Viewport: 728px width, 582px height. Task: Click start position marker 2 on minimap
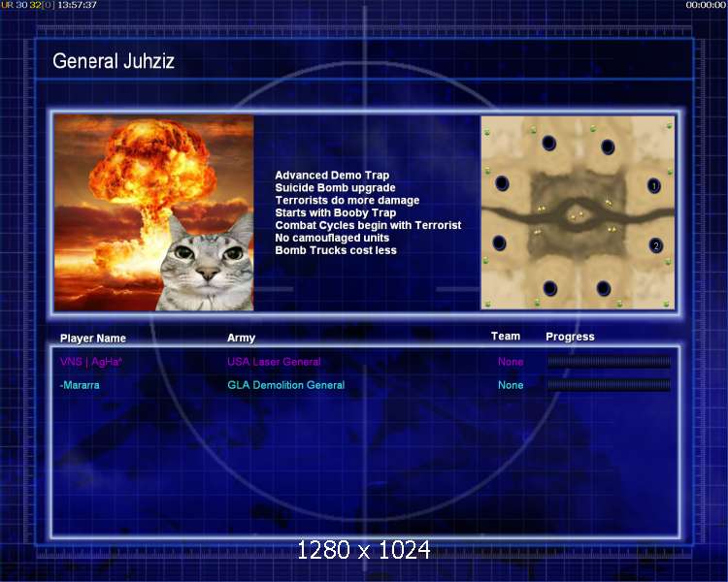[x=655, y=246]
